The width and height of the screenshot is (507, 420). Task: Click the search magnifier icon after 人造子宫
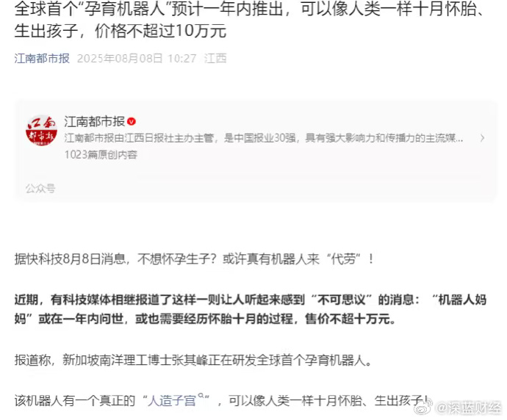pos(201,396)
